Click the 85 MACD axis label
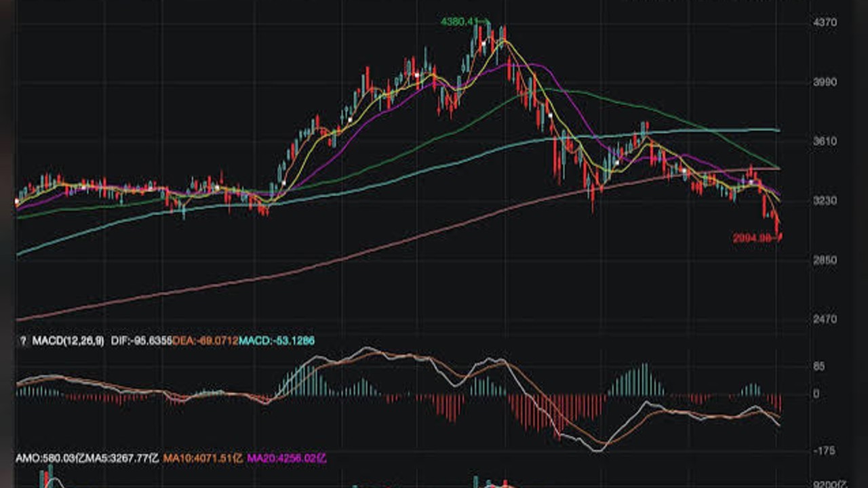The width and height of the screenshot is (868, 488). 818,367
